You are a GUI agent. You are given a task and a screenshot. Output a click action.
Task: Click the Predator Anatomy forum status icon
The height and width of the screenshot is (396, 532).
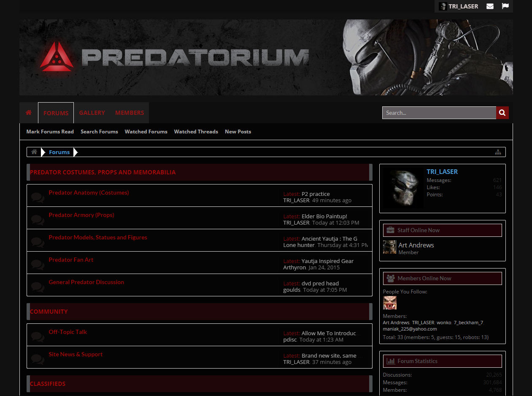(38, 197)
